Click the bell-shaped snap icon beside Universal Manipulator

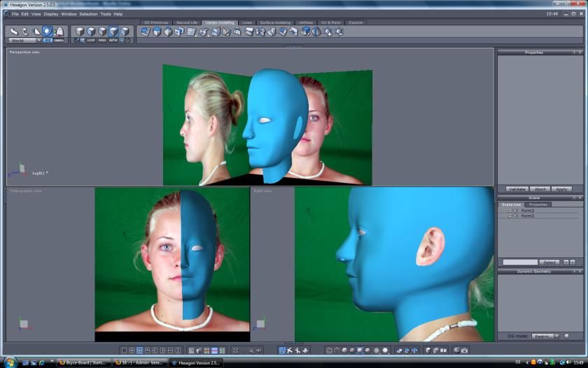click(59, 32)
